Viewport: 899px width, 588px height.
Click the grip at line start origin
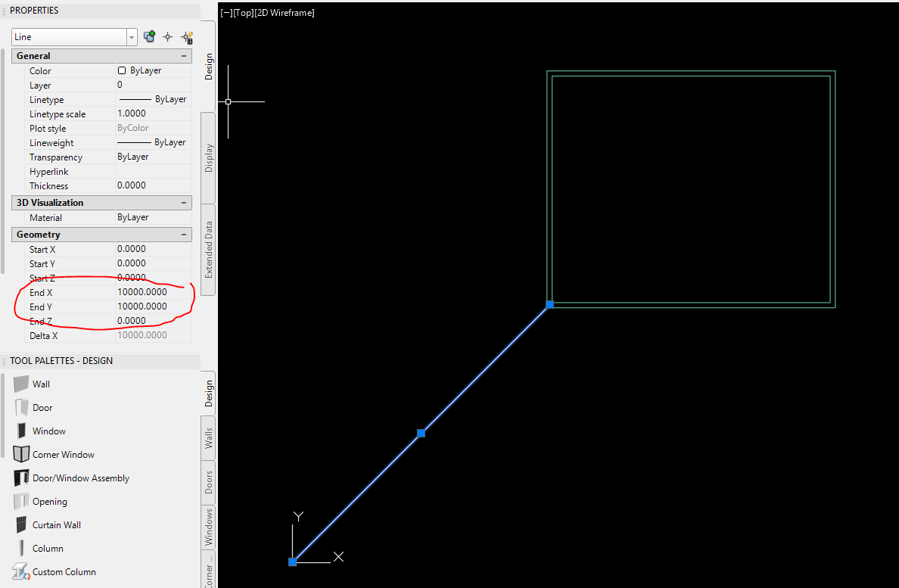pos(292,562)
